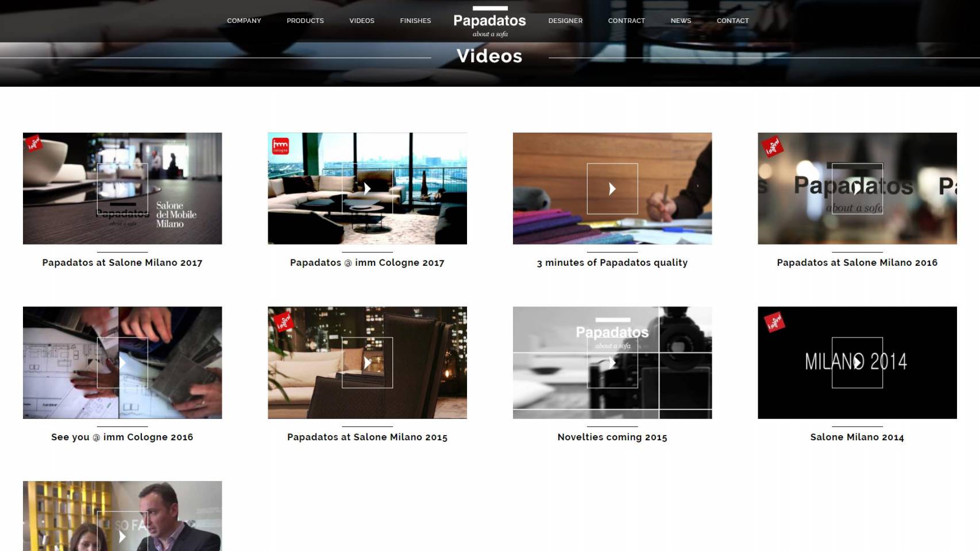Viewport: 980px width, 551px height.
Task: Play the 3 minutes of quality video
Action: click(612, 188)
